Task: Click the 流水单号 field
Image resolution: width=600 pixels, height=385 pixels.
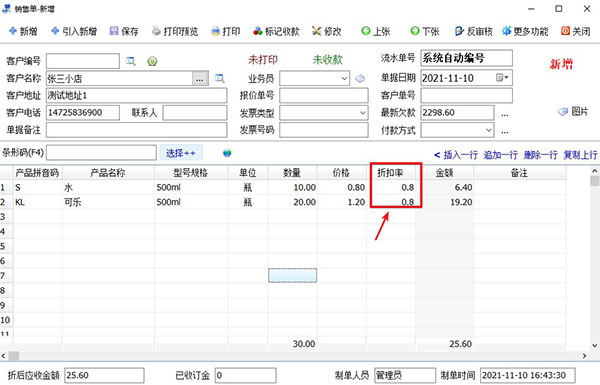Action: coord(466,58)
